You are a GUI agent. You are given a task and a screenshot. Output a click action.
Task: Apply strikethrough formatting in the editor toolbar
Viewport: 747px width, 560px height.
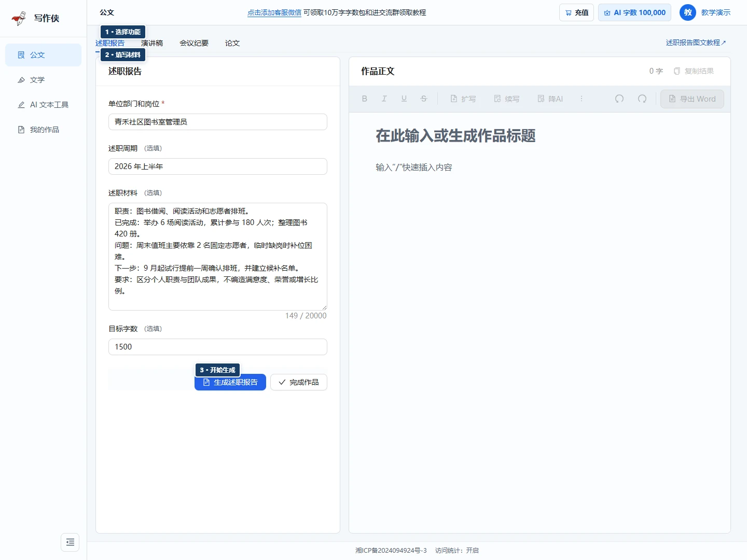[424, 99]
